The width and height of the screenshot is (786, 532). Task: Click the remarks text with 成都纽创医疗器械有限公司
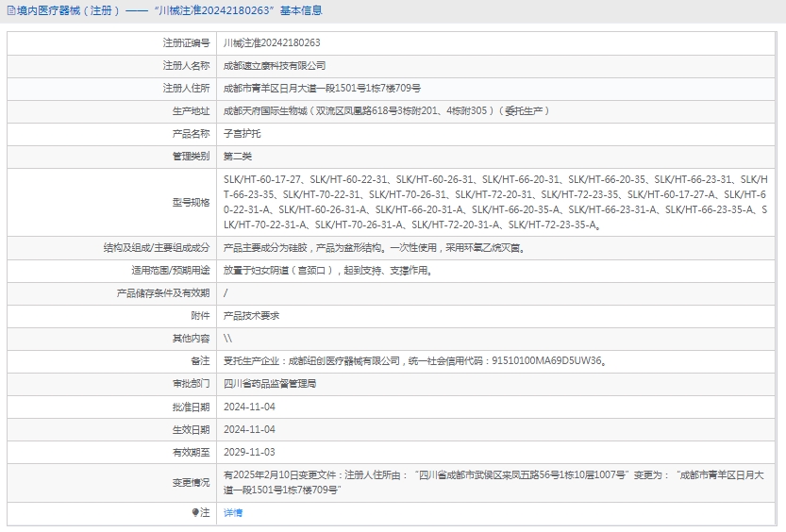(x=414, y=361)
